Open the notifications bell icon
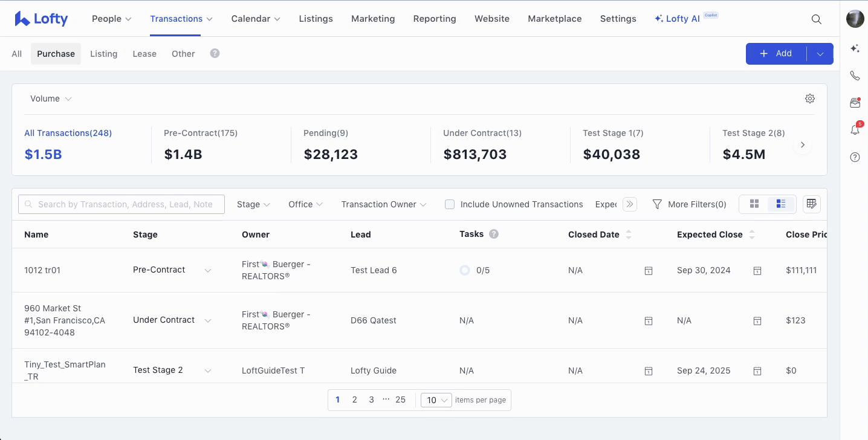The width and height of the screenshot is (868, 440). pos(855,130)
